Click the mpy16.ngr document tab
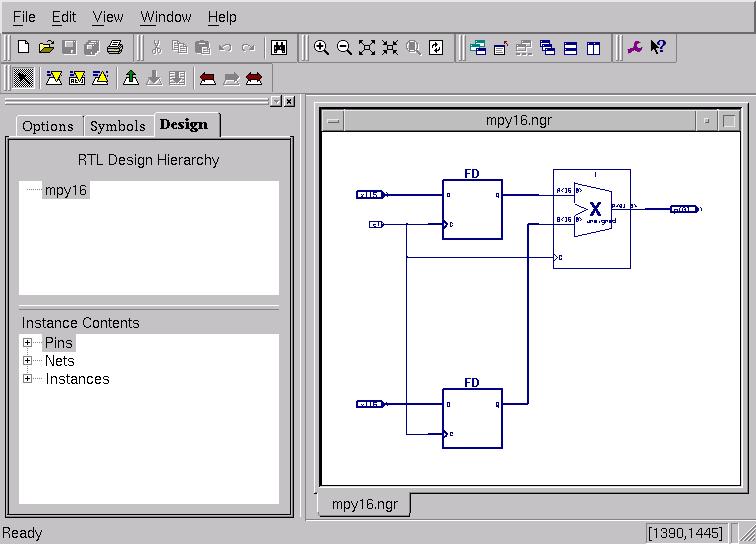 (364, 504)
